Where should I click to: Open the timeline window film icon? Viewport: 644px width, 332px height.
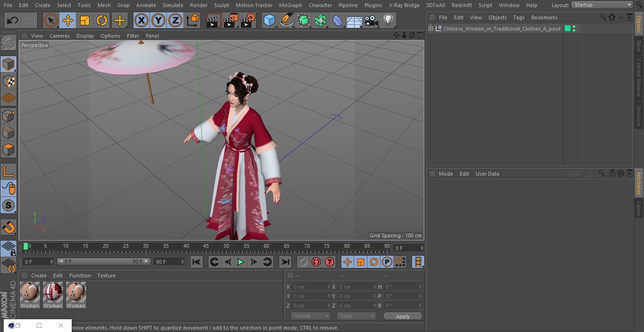418,262
